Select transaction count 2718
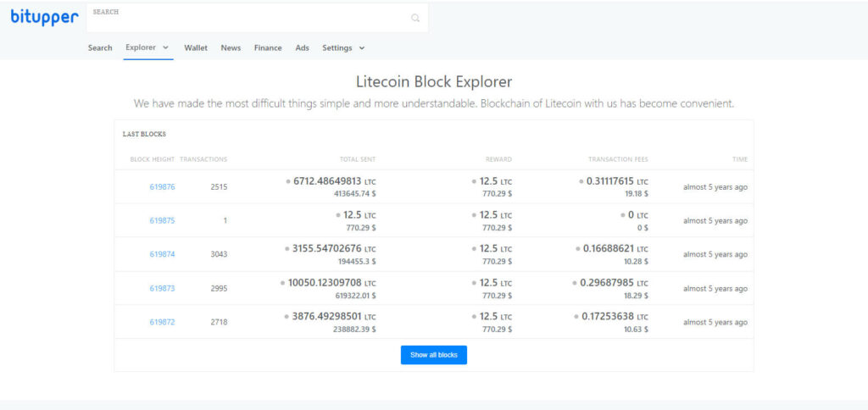Viewport: 868px width, 410px height. tap(220, 322)
